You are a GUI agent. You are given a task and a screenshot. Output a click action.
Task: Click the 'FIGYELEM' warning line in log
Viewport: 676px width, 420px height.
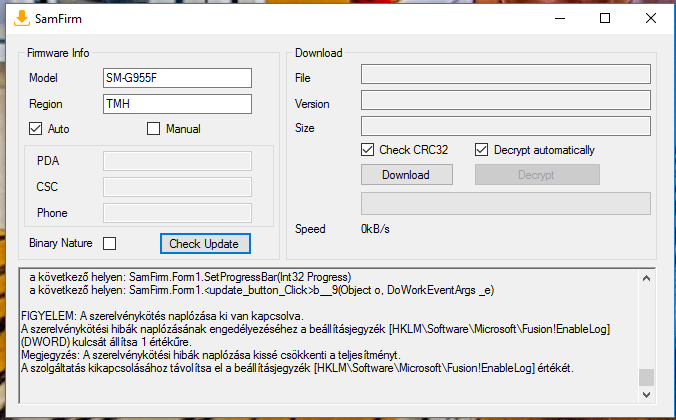pos(163,316)
